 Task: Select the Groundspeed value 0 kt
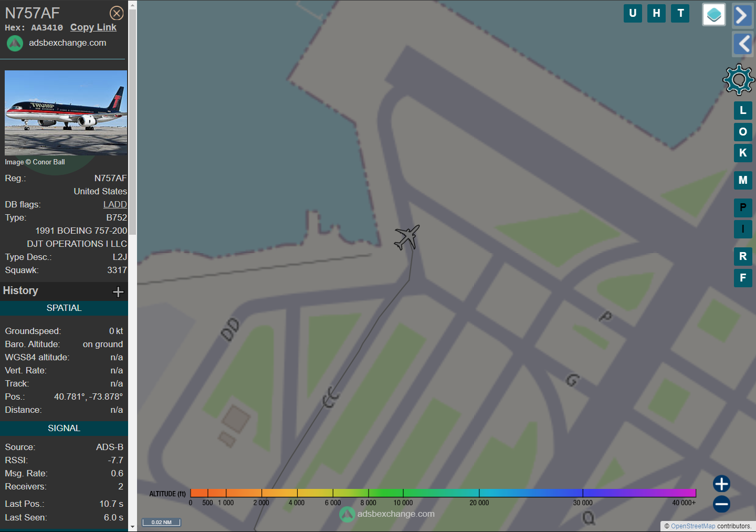(116, 331)
